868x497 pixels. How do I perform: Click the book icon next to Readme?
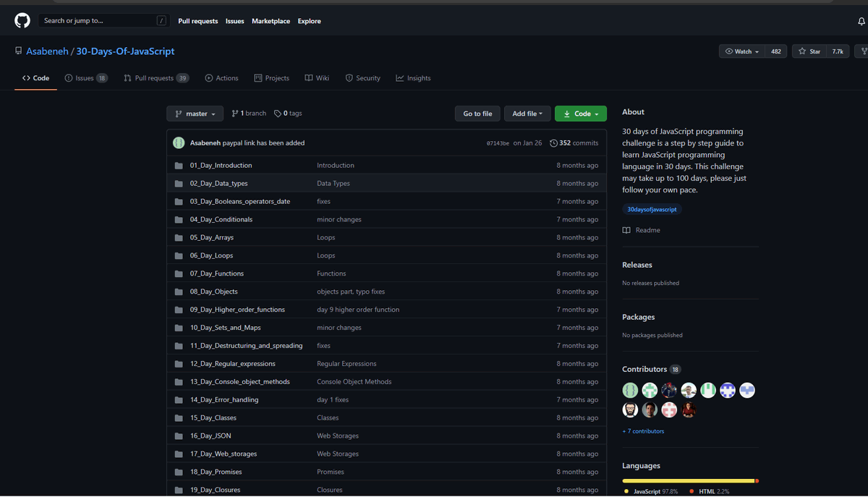tap(626, 230)
